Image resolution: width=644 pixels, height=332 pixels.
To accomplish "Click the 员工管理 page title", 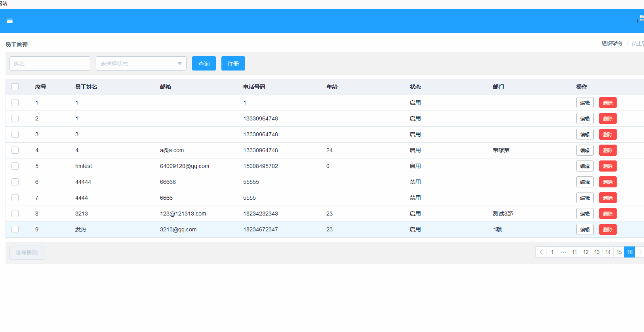I will pos(17,45).
